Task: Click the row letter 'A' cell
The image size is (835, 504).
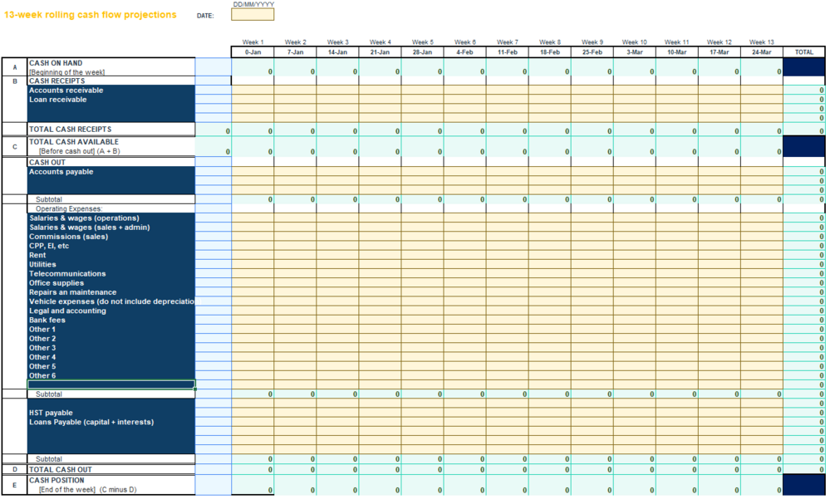Action: click(x=15, y=67)
